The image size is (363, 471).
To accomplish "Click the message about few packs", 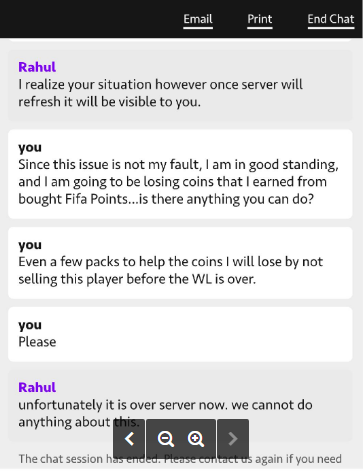I will click(180, 263).
